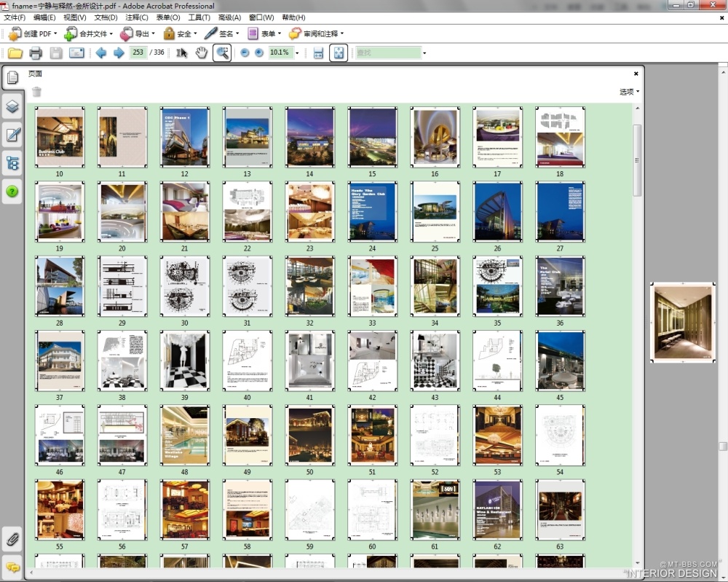Open the 选项 options dropdown
The height and width of the screenshot is (582, 728).
pos(629,92)
